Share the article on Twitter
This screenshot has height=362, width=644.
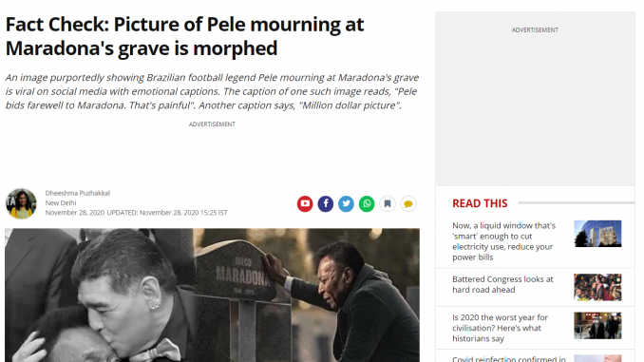[x=346, y=204]
